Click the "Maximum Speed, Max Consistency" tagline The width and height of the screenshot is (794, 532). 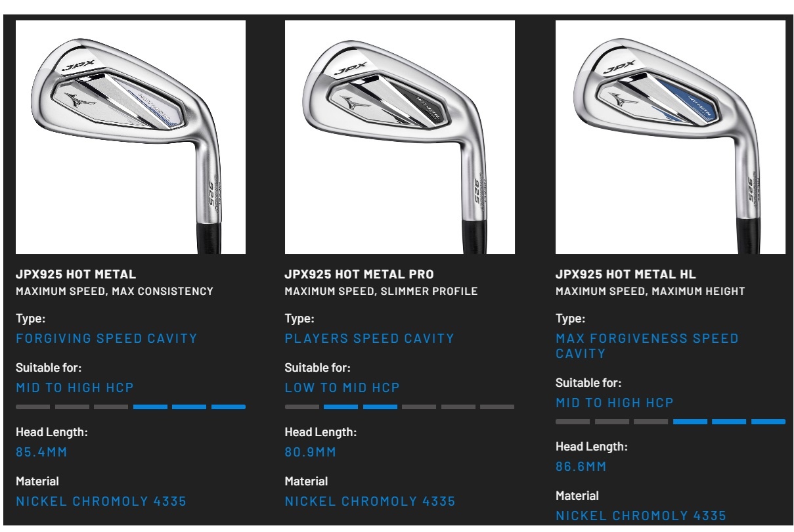[114, 291]
